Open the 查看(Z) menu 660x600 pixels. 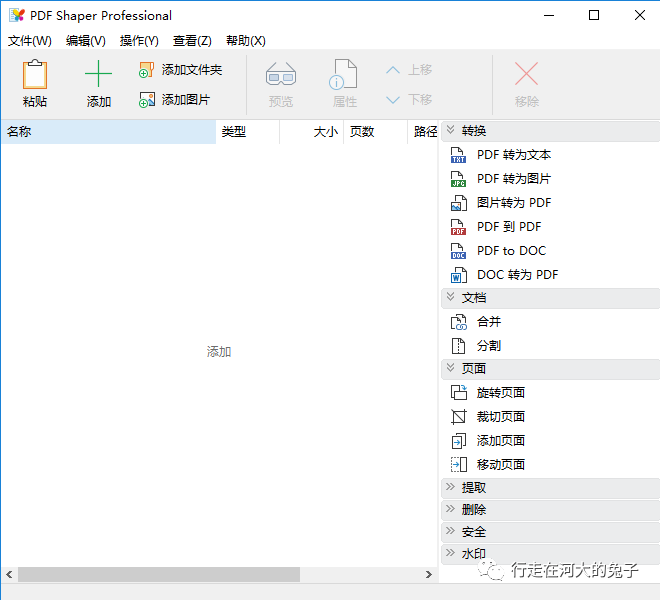(x=192, y=41)
